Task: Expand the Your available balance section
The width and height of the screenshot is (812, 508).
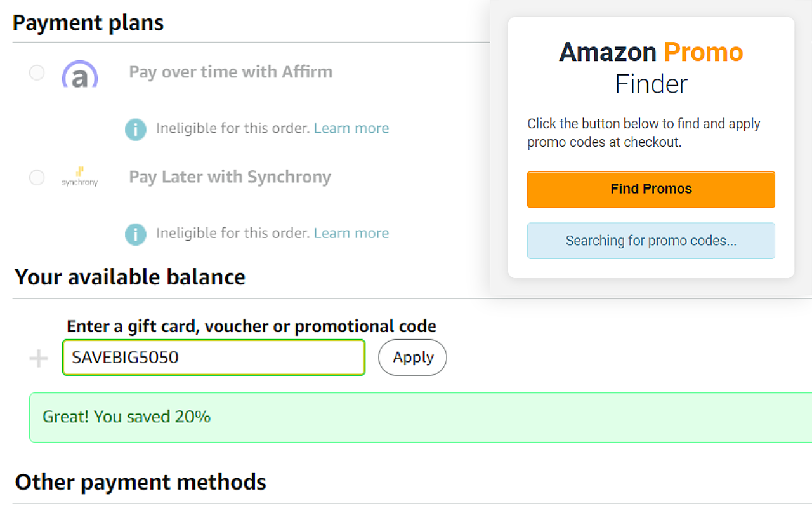Action: point(129,277)
